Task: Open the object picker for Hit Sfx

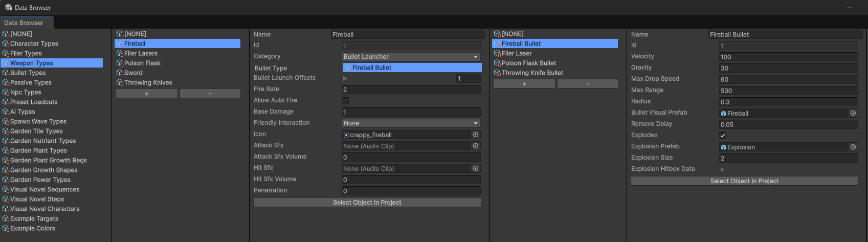Action: click(x=476, y=169)
